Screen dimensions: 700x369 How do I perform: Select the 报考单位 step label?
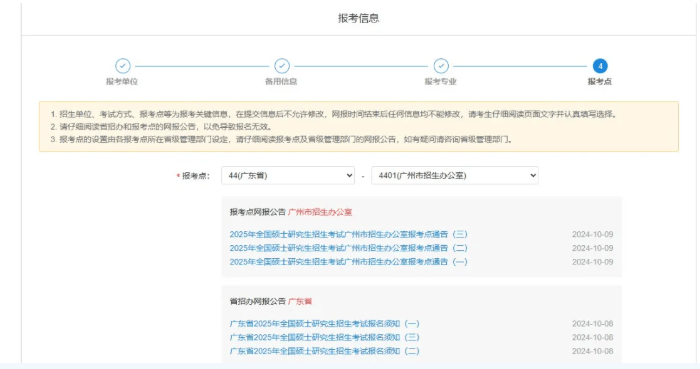[x=122, y=82]
